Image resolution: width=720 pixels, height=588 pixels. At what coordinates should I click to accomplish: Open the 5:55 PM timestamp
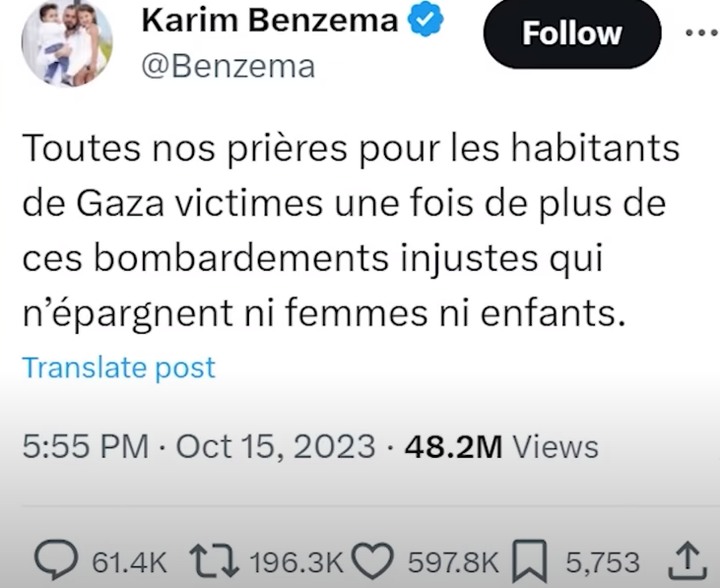(86, 446)
